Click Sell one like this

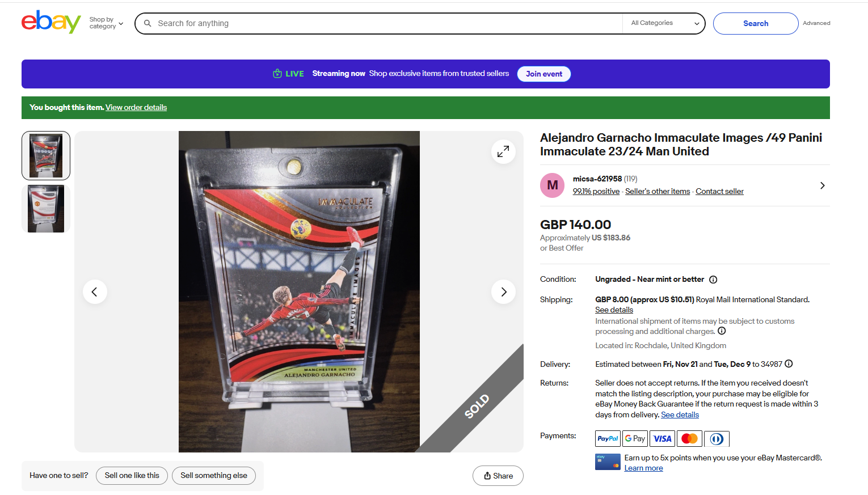point(132,476)
